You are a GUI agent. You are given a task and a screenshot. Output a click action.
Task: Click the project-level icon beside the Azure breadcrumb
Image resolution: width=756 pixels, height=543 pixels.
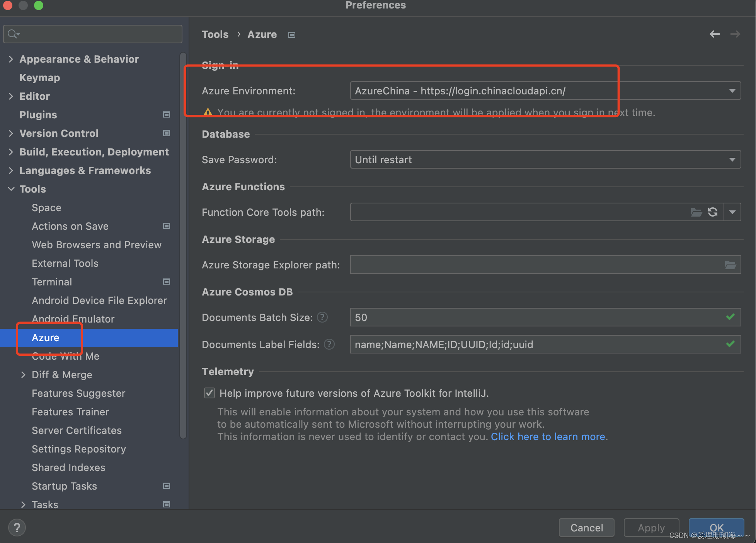[292, 35]
